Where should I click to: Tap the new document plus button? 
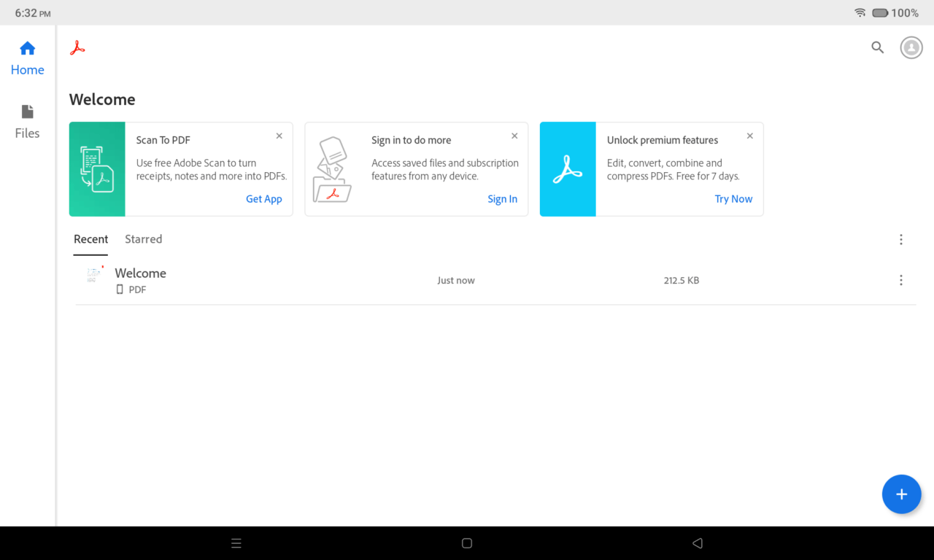coord(901,494)
